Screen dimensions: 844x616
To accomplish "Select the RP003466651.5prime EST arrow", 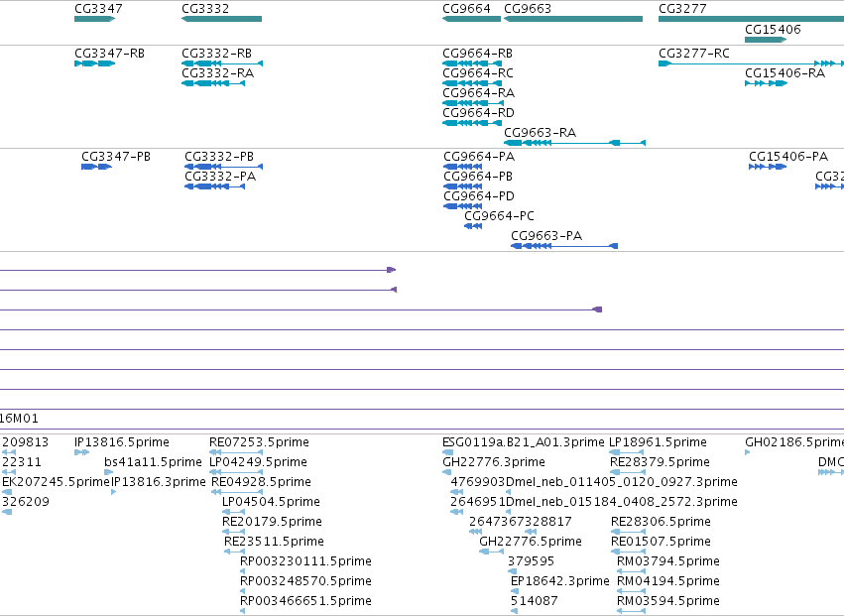I will (x=243, y=611).
